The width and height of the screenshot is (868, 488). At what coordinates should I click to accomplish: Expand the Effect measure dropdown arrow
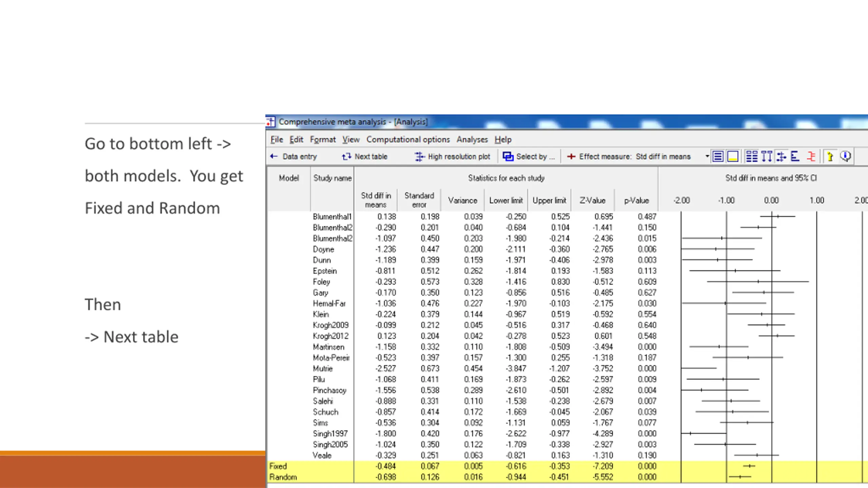pyautogui.click(x=707, y=156)
